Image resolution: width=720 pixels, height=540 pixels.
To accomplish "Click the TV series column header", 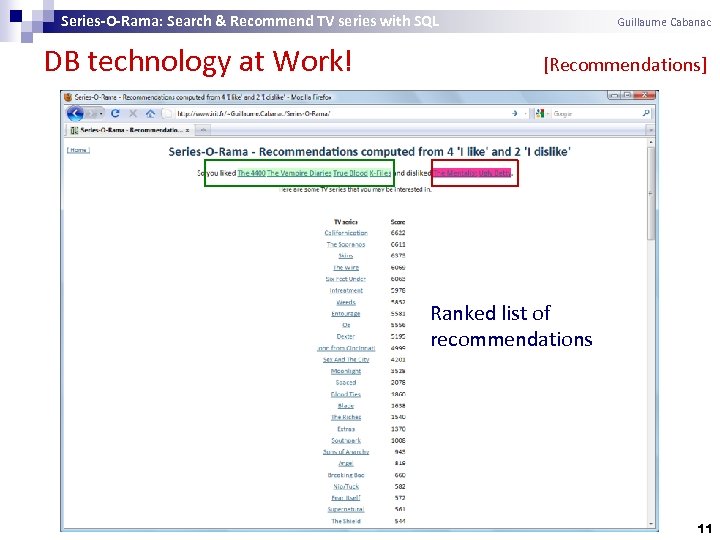I will click(x=346, y=222).
